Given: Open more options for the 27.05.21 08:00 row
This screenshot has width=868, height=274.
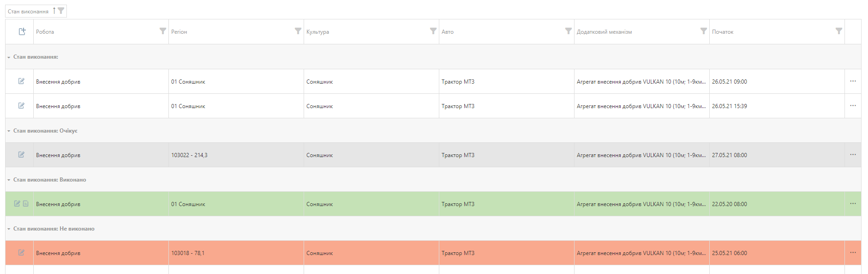Looking at the screenshot, I should [x=853, y=155].
